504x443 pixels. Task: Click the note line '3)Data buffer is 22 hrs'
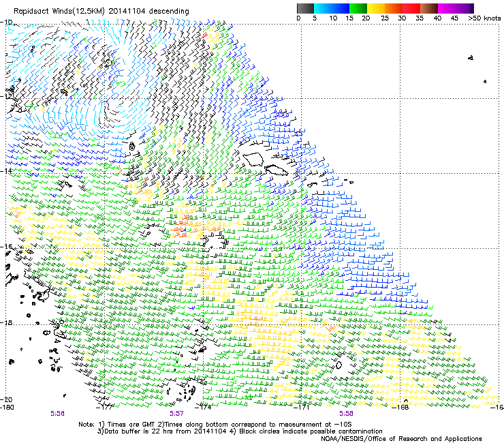[240, 431]
